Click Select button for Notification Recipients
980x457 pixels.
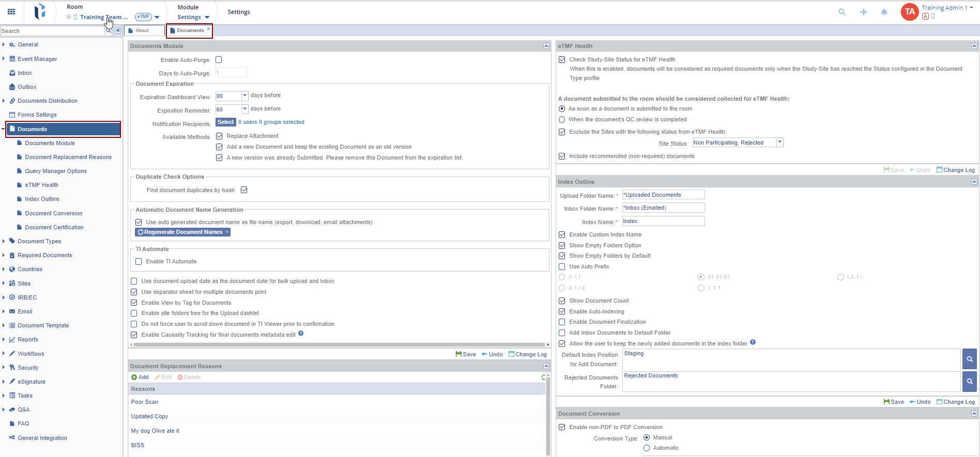225,122
